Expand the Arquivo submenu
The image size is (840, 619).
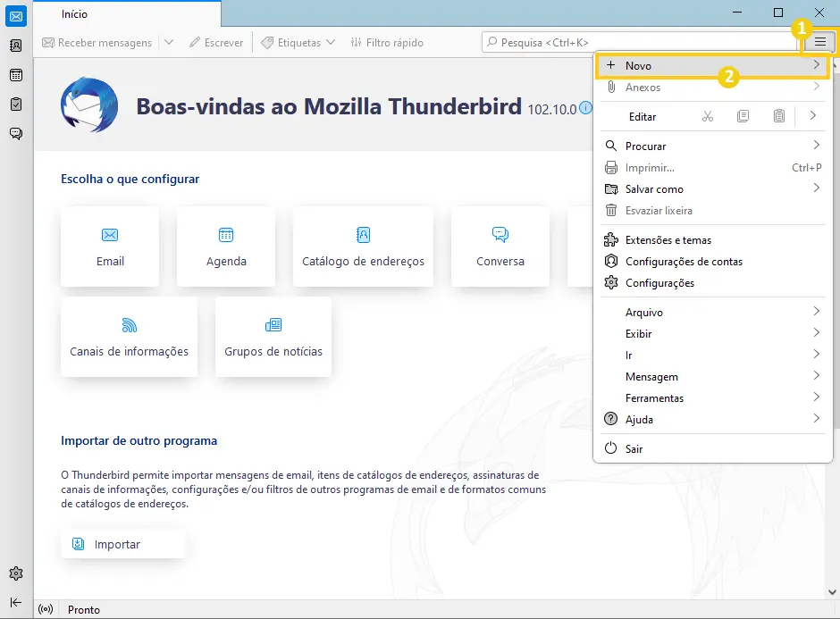712,312
